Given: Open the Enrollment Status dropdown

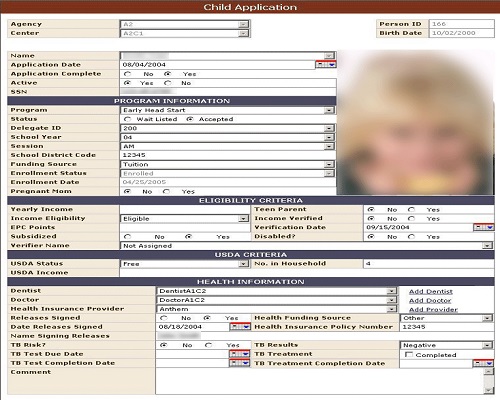Looking at the screenshot, I should point(329,173).
